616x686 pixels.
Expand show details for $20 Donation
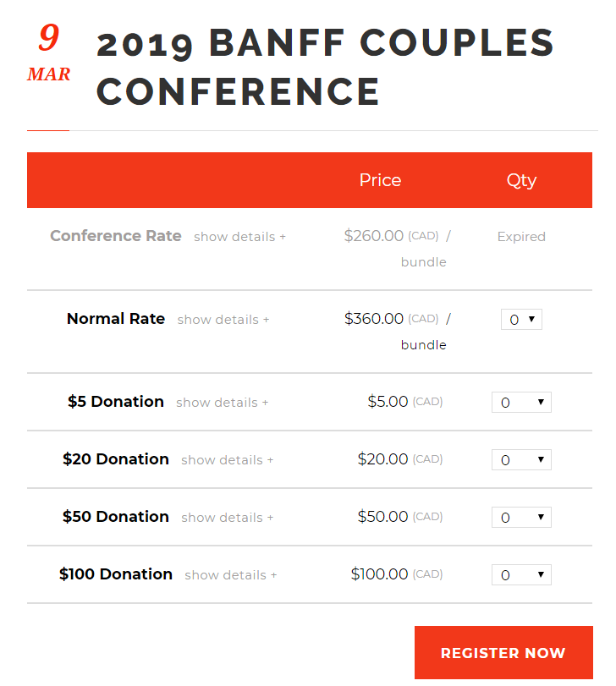227,460
